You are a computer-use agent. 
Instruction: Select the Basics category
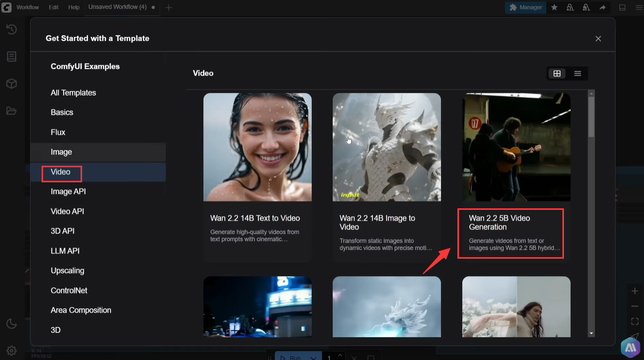tap(98, 112)
